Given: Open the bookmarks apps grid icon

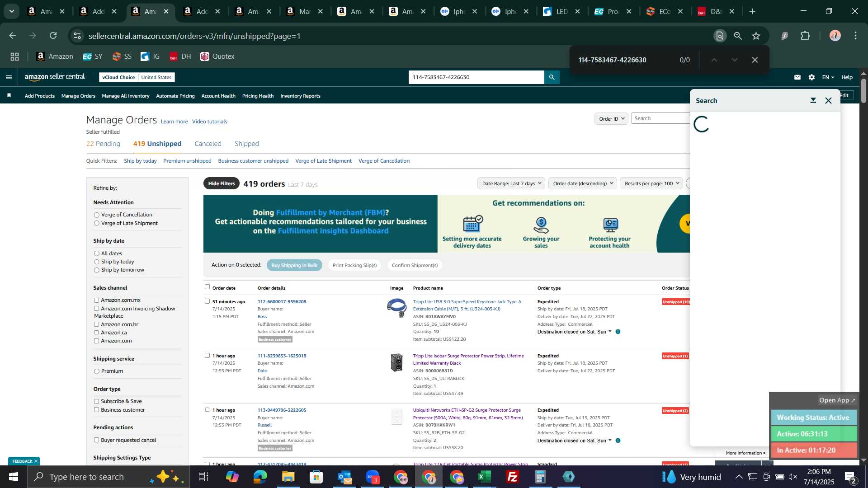Looking at the screenshot, I should 14,56.
